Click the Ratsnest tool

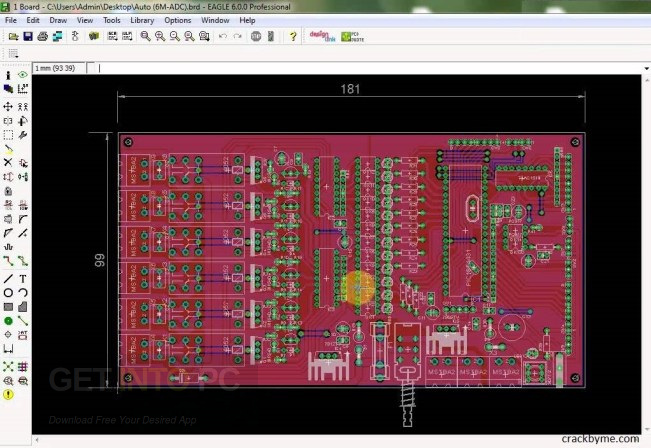(x=8, y=367)
